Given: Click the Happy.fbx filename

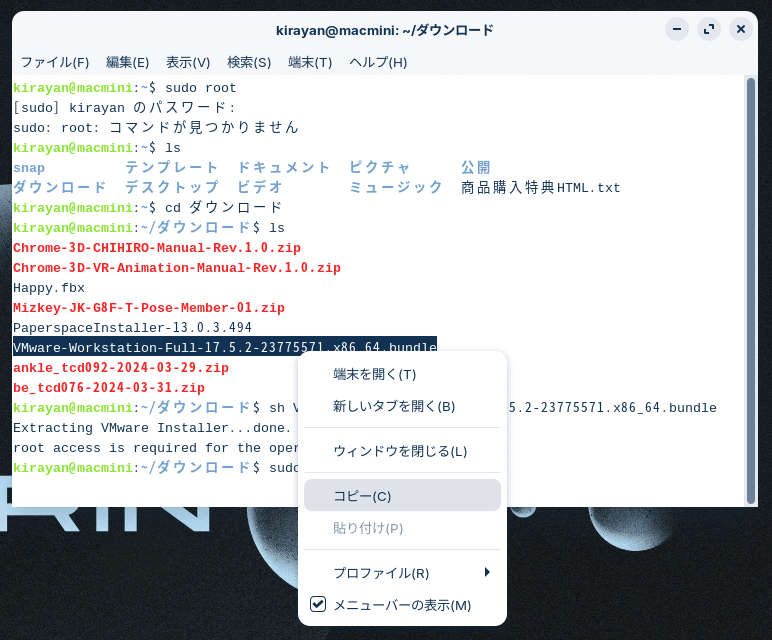Looking at the screenshot, I should (49, 288).
